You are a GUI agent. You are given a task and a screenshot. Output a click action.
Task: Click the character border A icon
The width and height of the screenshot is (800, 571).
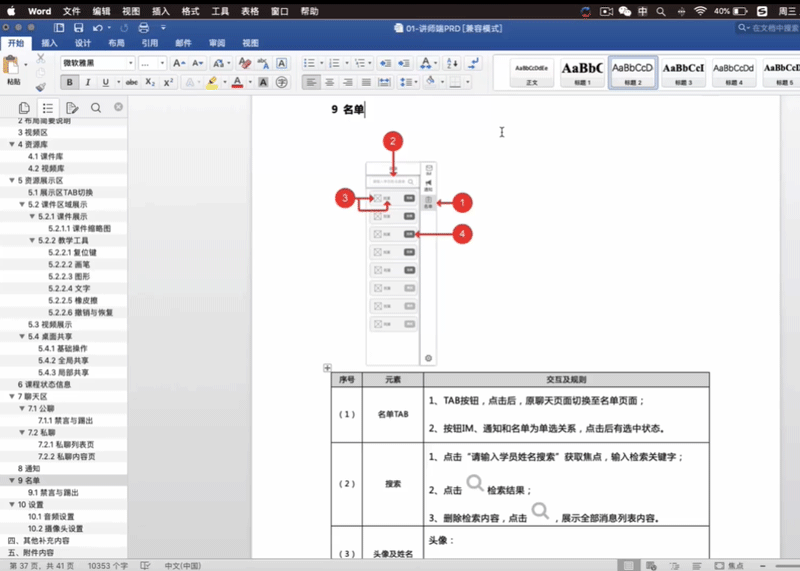click(x=281, y=63)
